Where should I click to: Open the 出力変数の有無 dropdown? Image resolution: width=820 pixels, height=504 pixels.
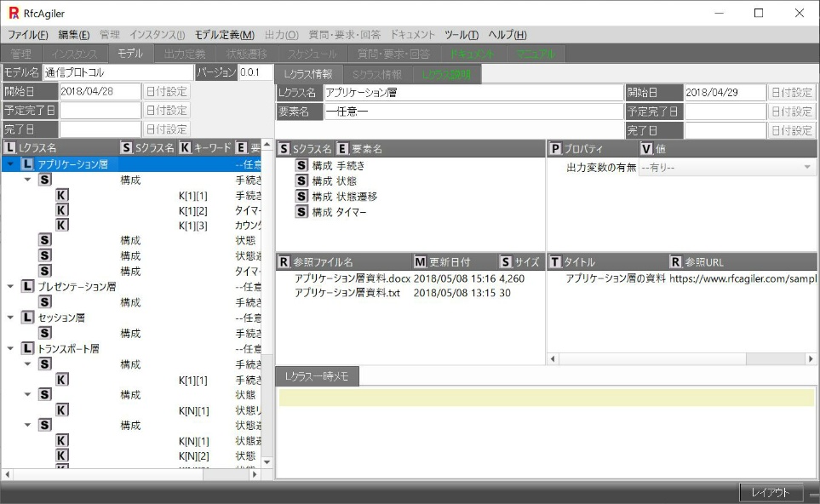click(727, 168)
